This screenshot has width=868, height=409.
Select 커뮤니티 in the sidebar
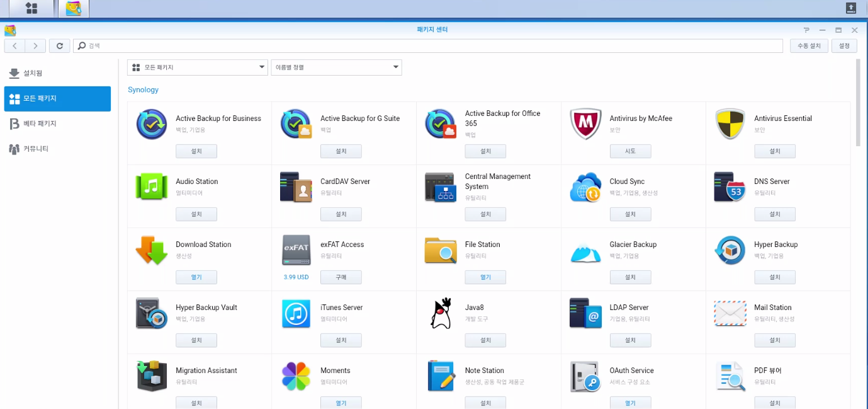coord(57,149)
